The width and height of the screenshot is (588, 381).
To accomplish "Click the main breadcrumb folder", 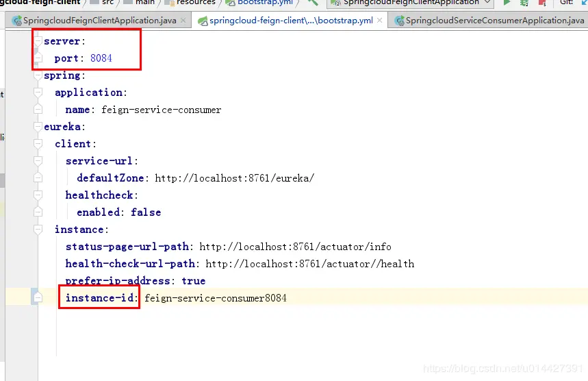I will [x=139, y=2].
